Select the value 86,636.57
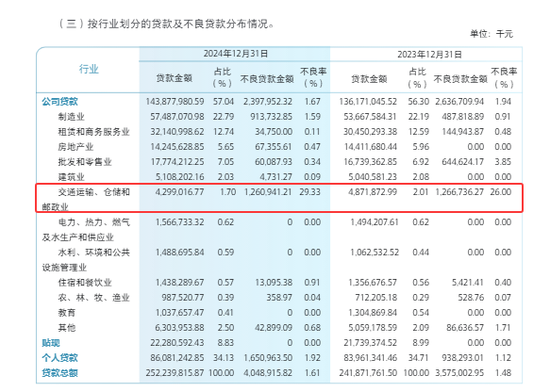Viewport: 550px width, 392px height. [x=465, y=328]
